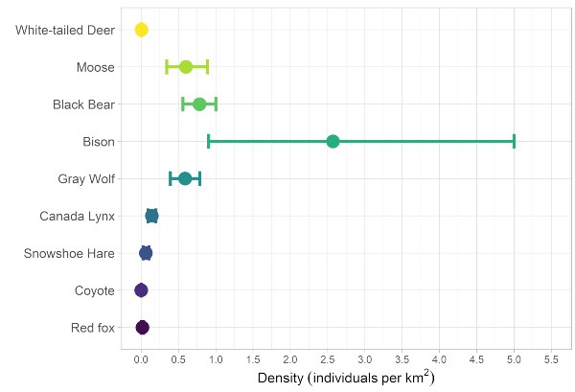Click the 2.5 x-axis tick label
This screenshot has width=575, height=392.
328,358
